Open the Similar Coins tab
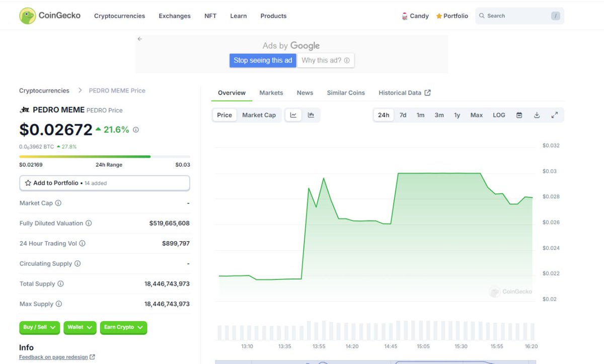The image size is (604, 364). (346, 93)
